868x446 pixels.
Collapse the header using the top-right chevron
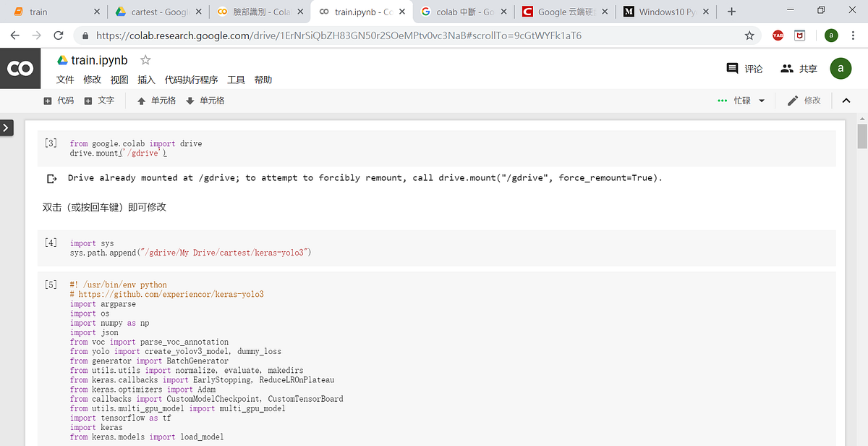coord(846,101)
